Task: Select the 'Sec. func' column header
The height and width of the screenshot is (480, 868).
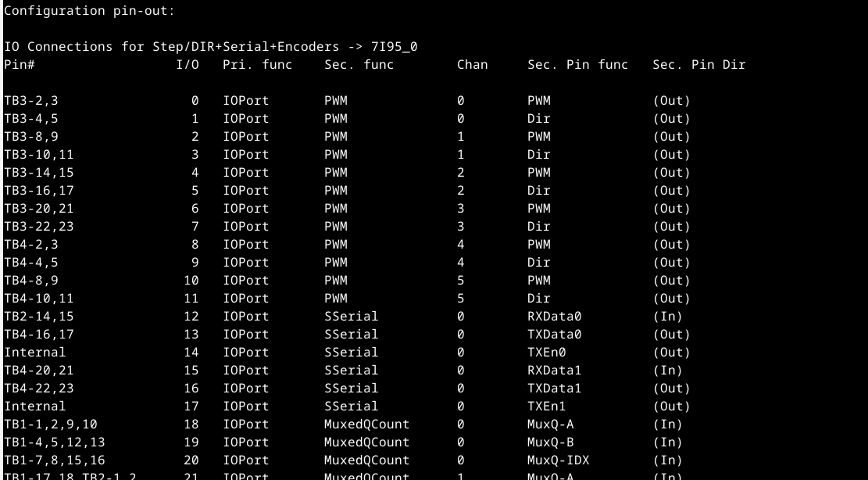Action: pyautogui.click(x=359, y=65)
